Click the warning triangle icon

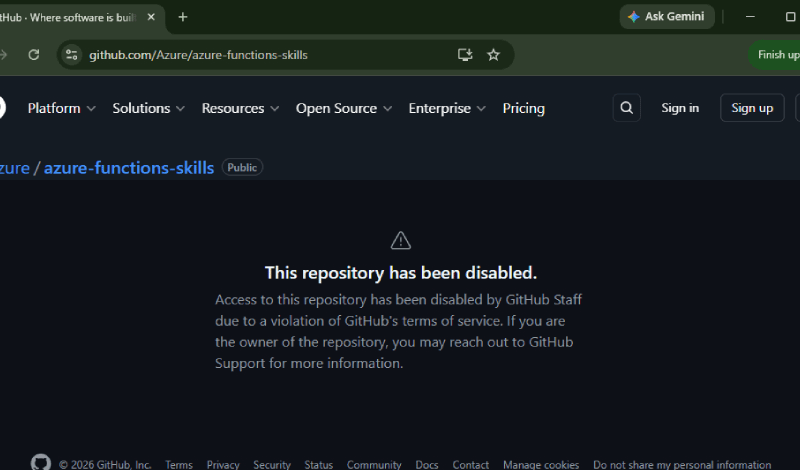(x=401, y=240)
